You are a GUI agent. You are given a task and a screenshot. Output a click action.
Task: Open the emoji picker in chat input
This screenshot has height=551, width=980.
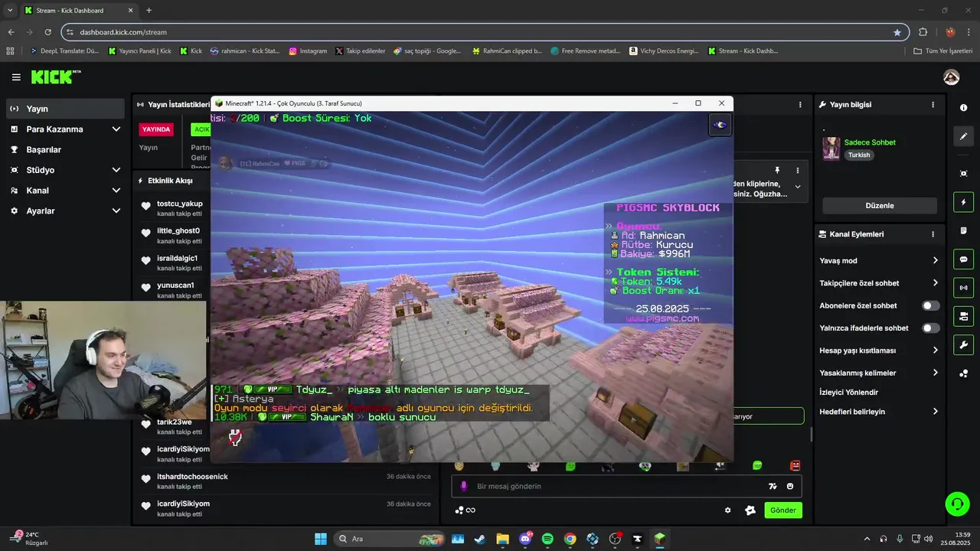[790, 486]
